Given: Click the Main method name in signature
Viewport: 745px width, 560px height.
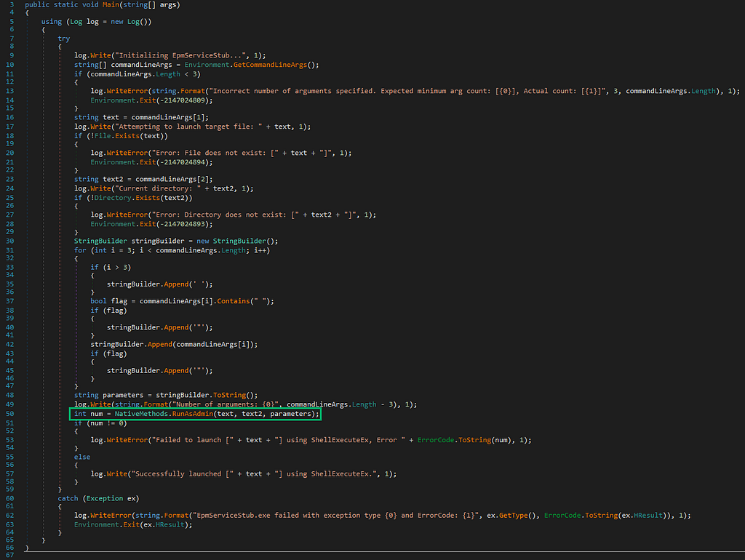Looking at the screenshot, I should click(112, 5).
